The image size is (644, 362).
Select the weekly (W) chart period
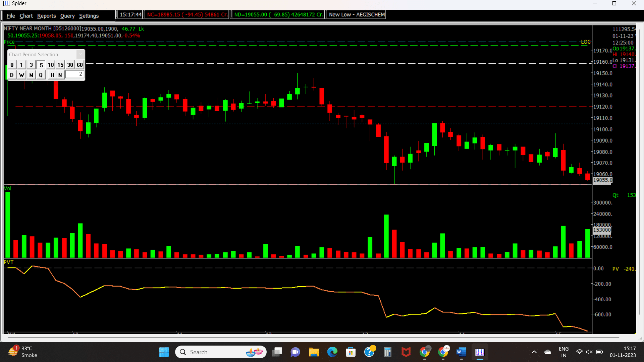(x=21, y=75)
